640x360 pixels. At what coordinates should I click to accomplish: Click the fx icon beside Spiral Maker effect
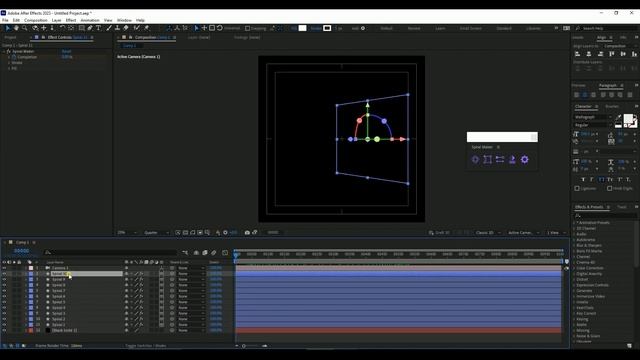tap(9, 51)
